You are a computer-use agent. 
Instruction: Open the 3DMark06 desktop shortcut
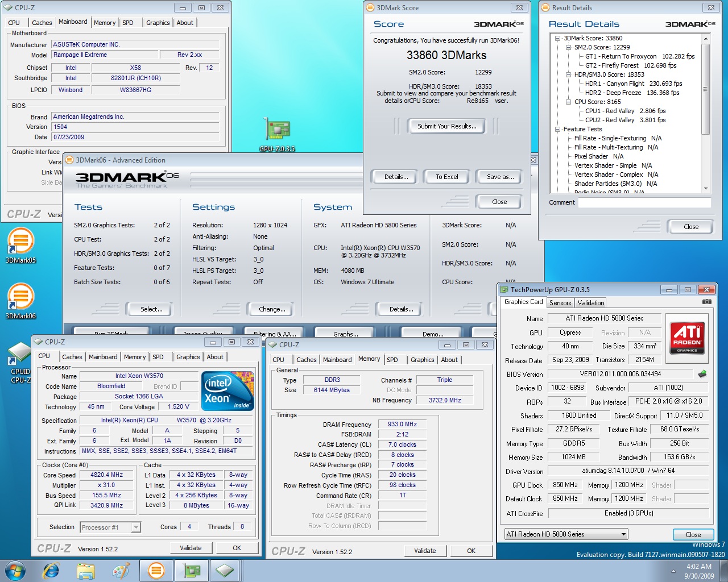click(20, 301)
